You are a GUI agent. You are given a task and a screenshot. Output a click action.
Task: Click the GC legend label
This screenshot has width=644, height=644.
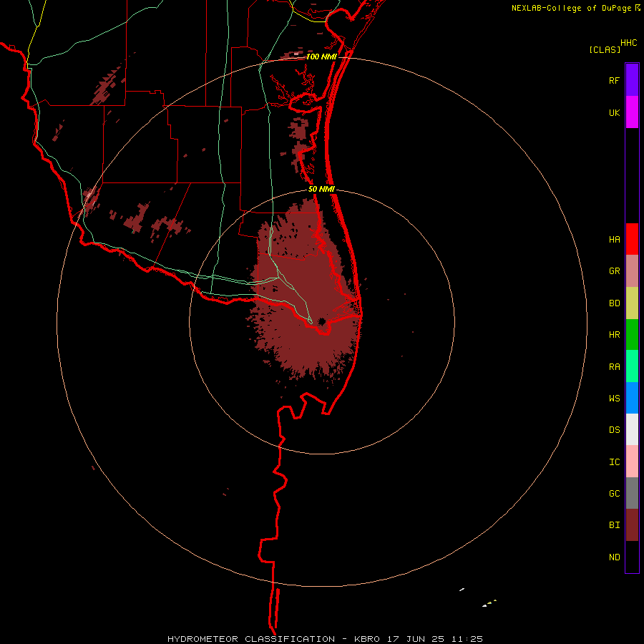(614, 493)
